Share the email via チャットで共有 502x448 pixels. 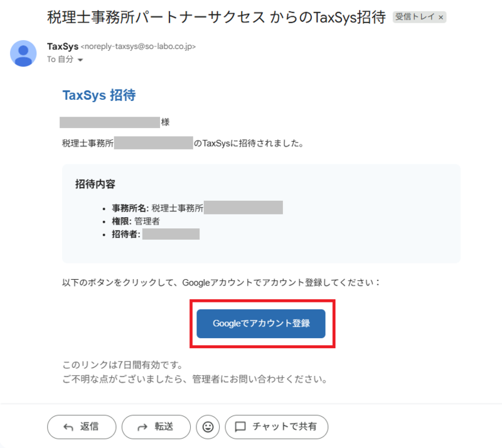277,427
